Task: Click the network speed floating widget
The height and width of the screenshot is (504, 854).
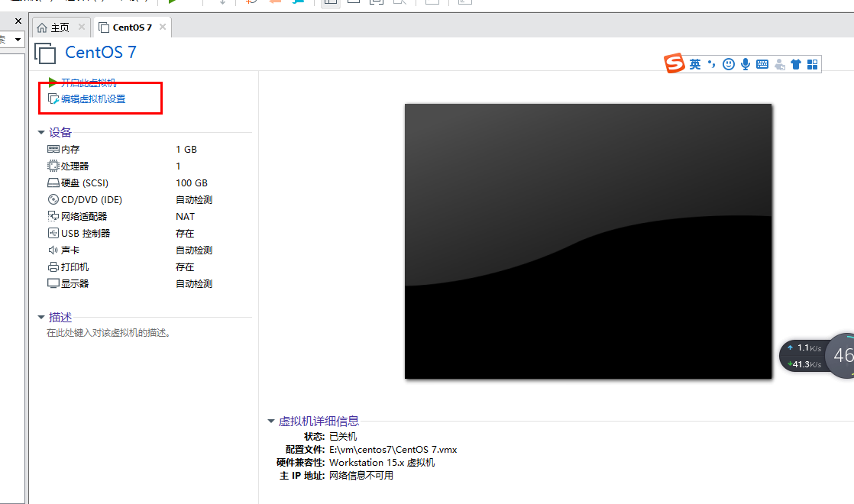Action: 817,356
